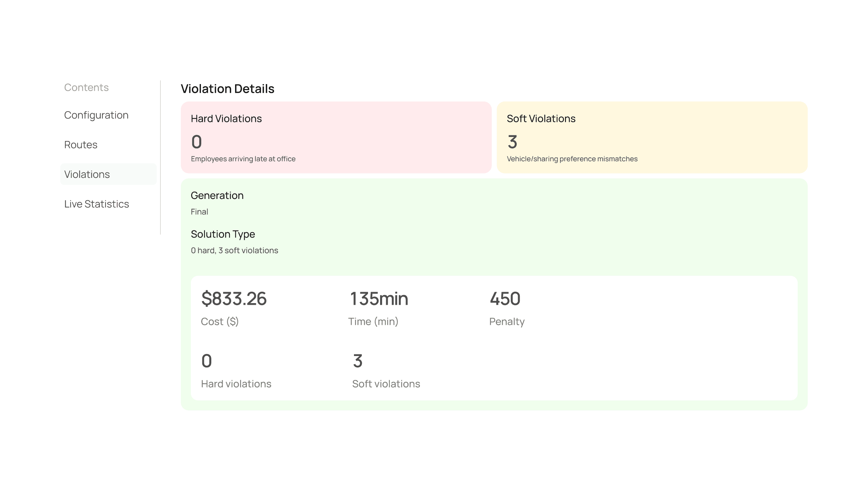
Task: Click the soft violations count three
Action: [x=512, y=142]
